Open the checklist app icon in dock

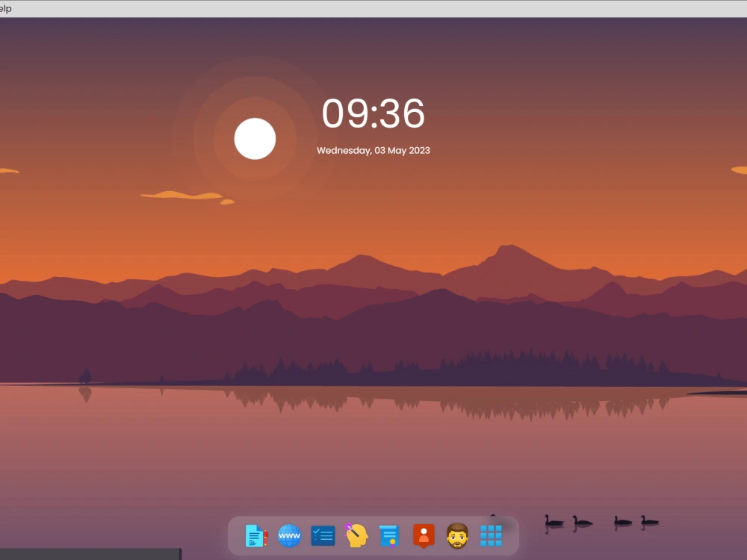pyautogui.click(x=323, y=535)
